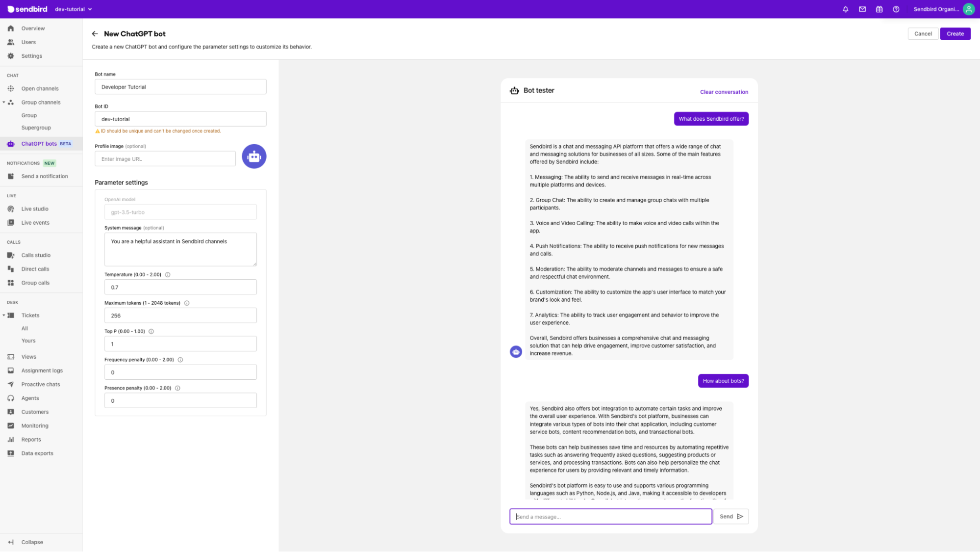The image size is (980, 552).
Task: Open the dev-tutorial application dropdown
Action: [74, 9]
